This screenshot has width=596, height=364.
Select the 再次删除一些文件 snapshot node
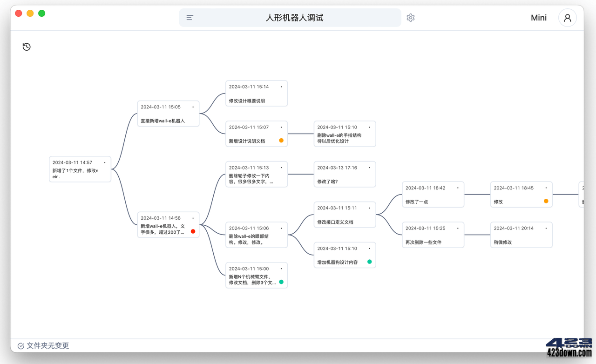(433, 235)
